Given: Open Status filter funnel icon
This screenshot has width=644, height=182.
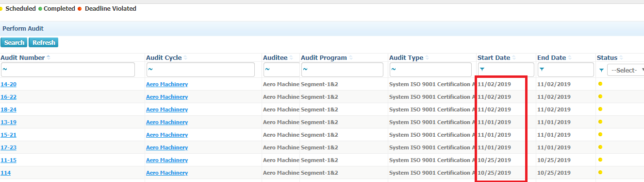Looking at the screenshot, I should [602, 70].
